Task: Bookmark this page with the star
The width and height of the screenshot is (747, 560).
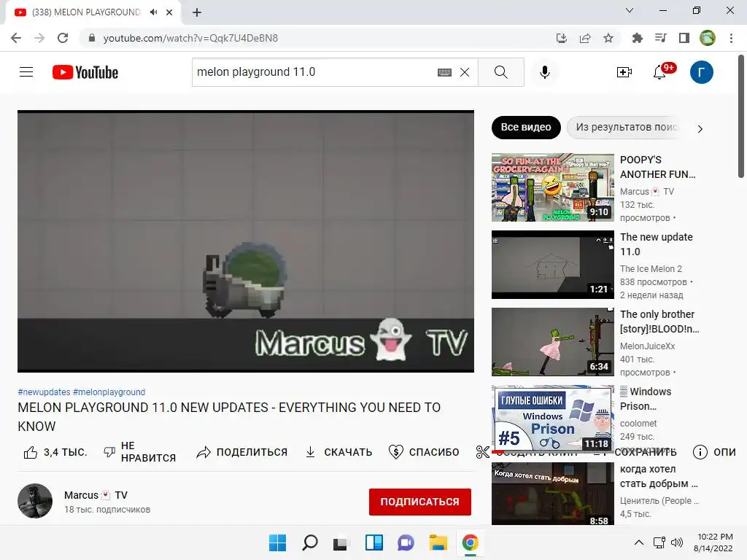Action: tap(608, 38)
